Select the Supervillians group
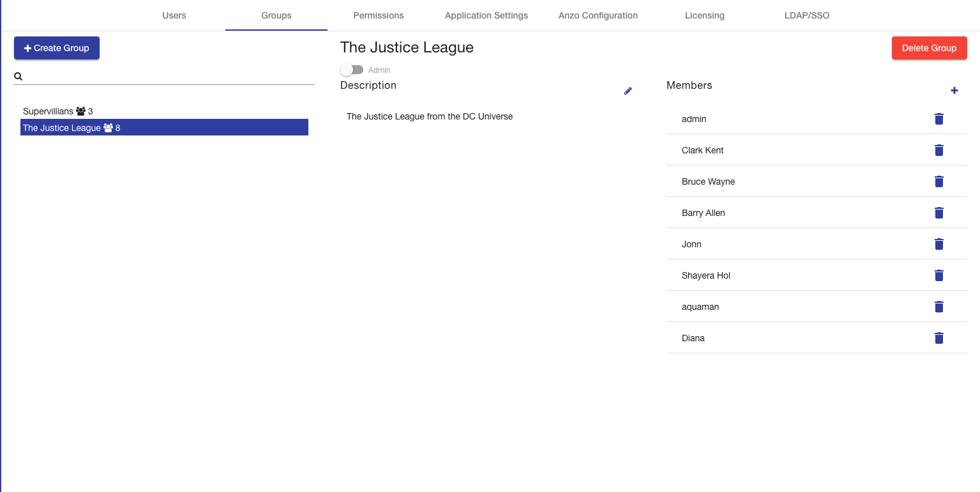The height and width of the screenshot is (492, 980). pyautogui.click(x=164, y=111)
